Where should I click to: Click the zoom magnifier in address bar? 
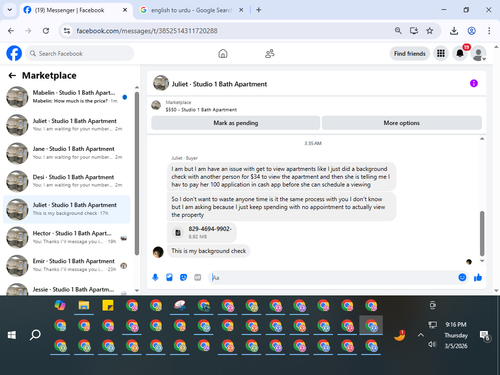pyautogui.click(x=398, y=31)
